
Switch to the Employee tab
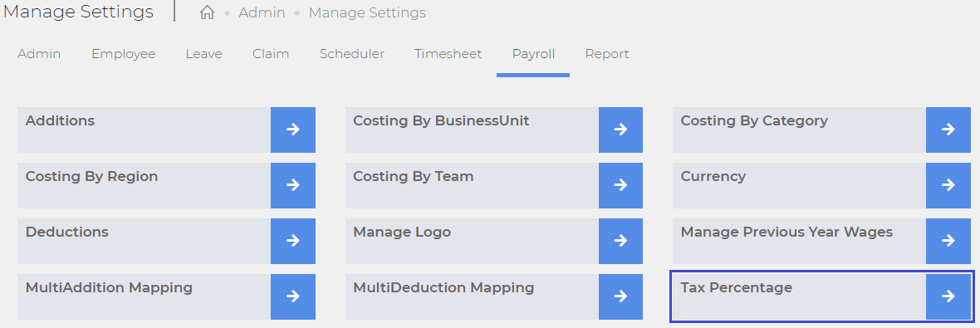[x=123, y=54]
